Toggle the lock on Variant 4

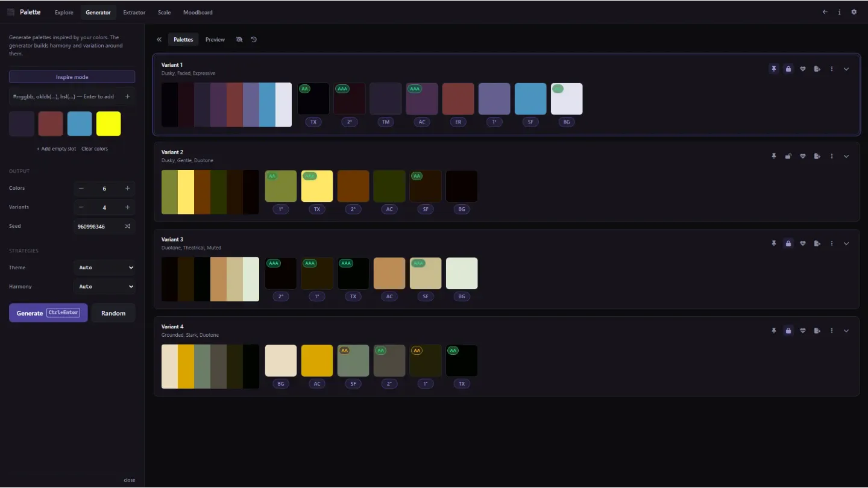[x=788, y=331]
